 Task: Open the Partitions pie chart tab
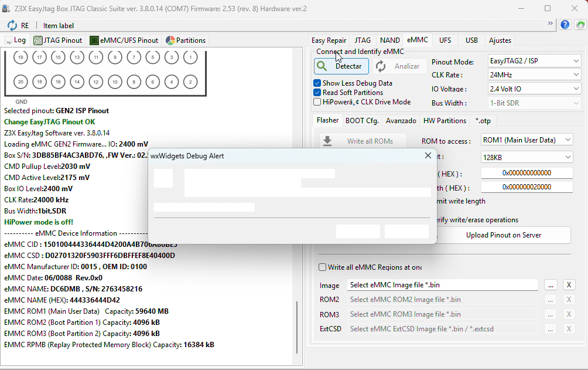(x=186, y=40)
